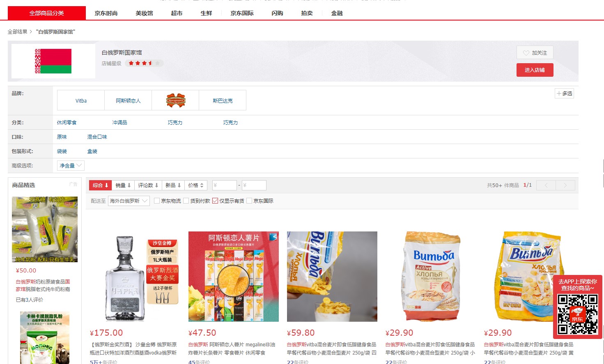Go to previous results page arrow
Screen dimensions: 604x364
[x=546, y=185]
